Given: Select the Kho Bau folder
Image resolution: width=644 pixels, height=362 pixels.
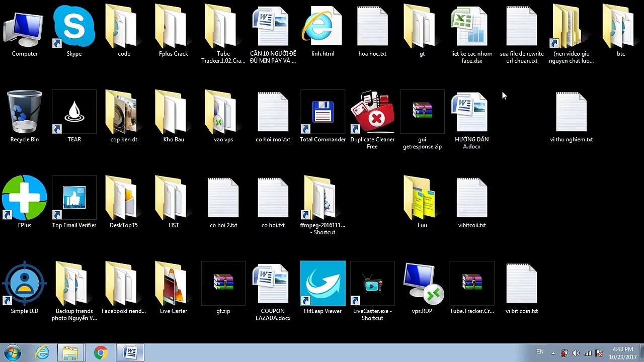Looking at the screenshot, I should point(174,117).
